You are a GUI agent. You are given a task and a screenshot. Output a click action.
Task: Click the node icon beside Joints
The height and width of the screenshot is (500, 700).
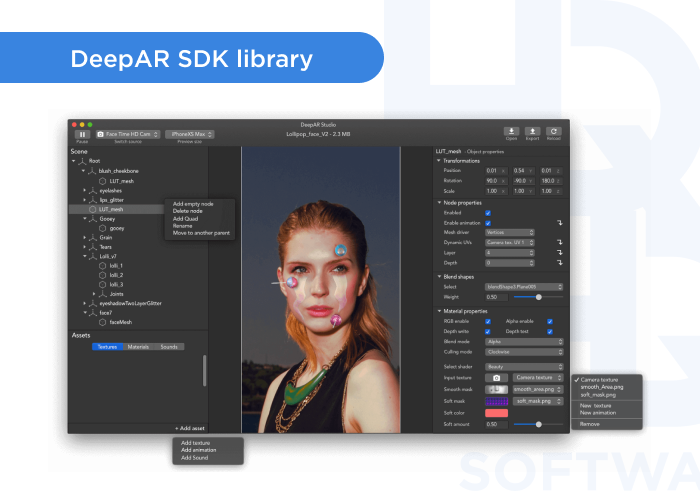tap(103, 294)
